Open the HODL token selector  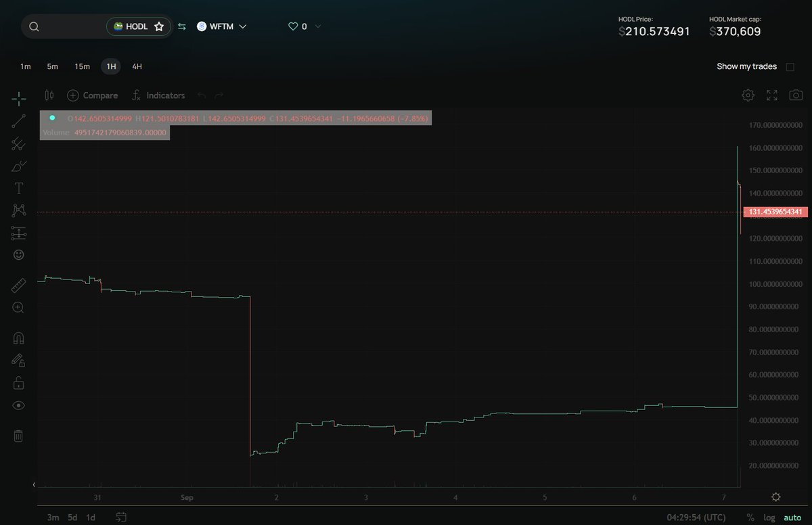[139, 26]
